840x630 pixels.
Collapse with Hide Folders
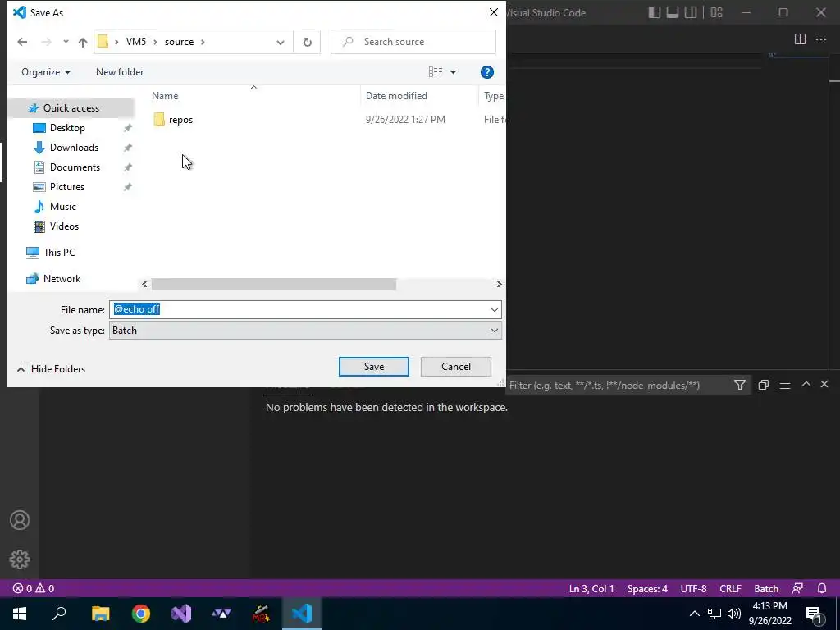tap(51, 369)
